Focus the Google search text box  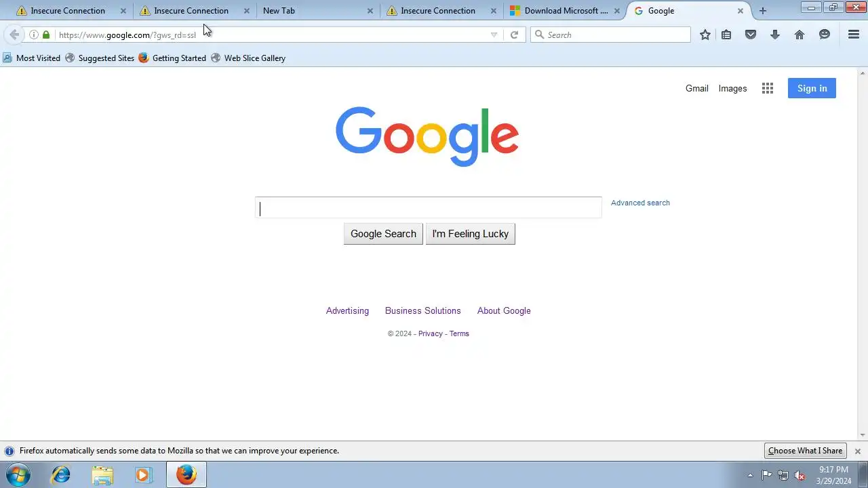point(428,207)
